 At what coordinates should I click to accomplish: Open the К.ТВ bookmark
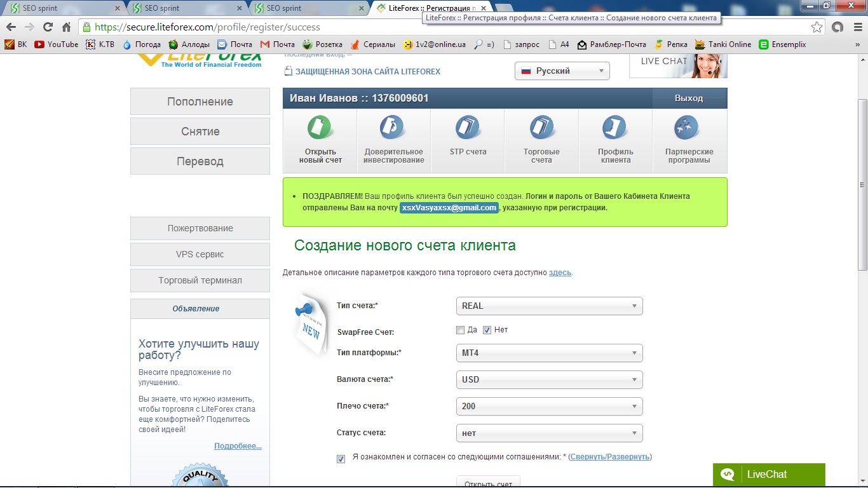[100, 44]
